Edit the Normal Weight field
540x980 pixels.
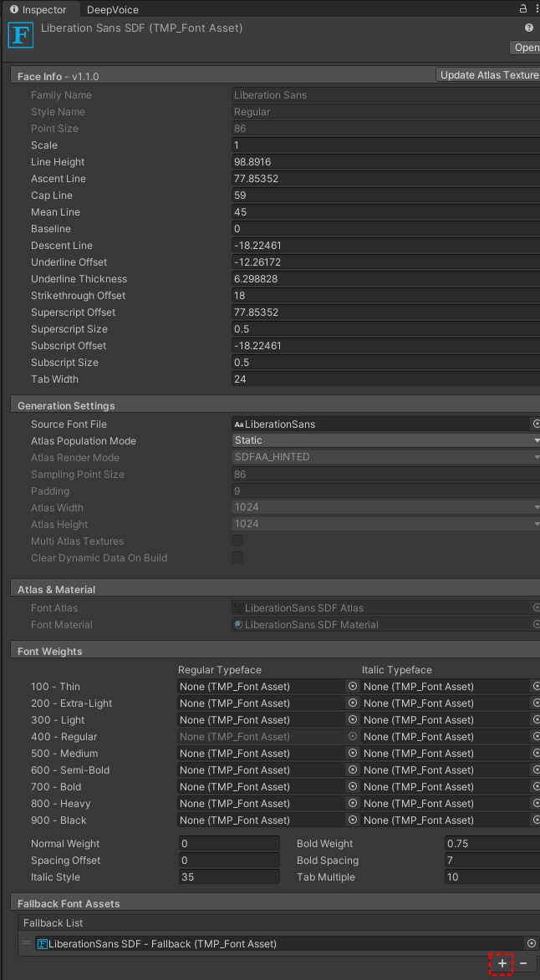229,844
